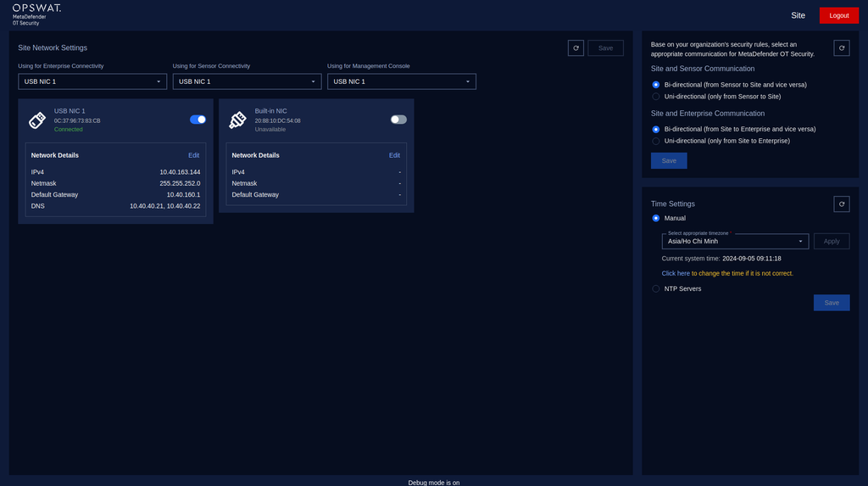Select Uni-directional only from Sensor to Site

(656, 97)
